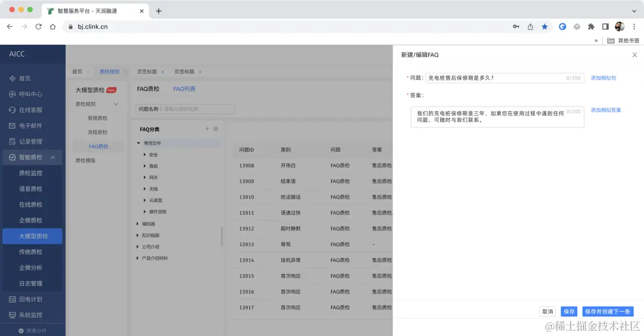Expand the 知识视频 tree node
The image size is (644, 336).
coord(138,235)
